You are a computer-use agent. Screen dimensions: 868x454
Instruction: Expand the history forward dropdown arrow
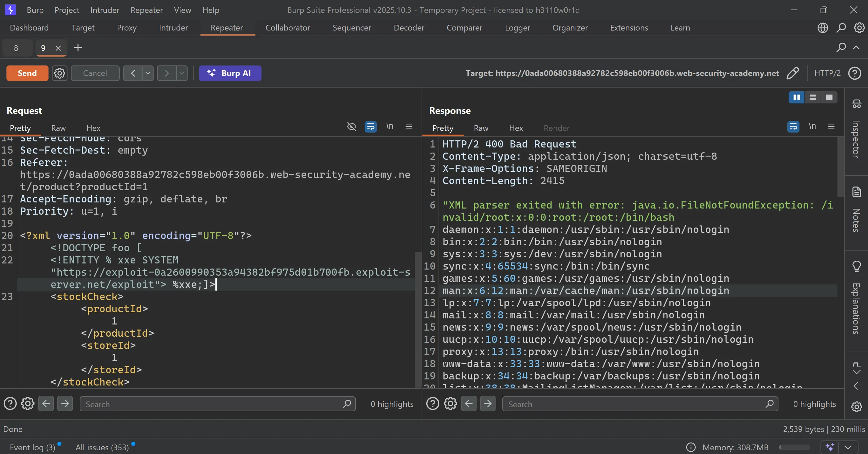tap(182, 73)
